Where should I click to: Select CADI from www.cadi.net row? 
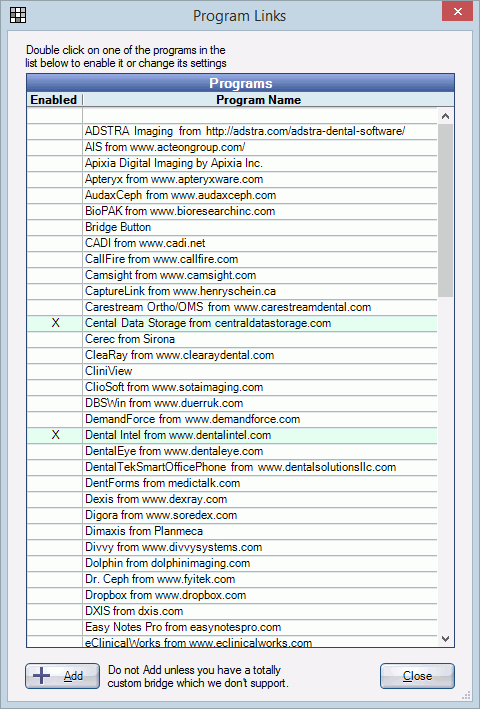point(232,243)
